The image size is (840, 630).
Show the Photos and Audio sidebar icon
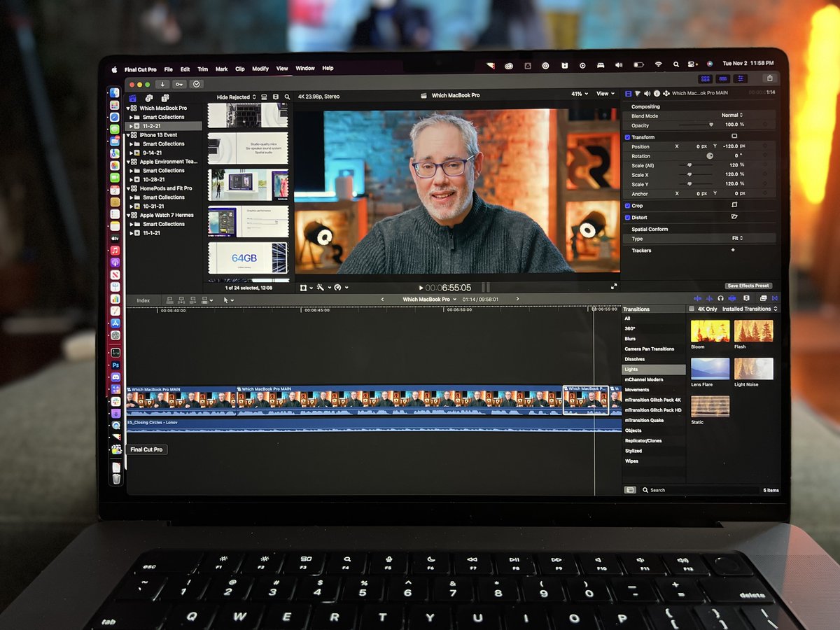point(148,98)
